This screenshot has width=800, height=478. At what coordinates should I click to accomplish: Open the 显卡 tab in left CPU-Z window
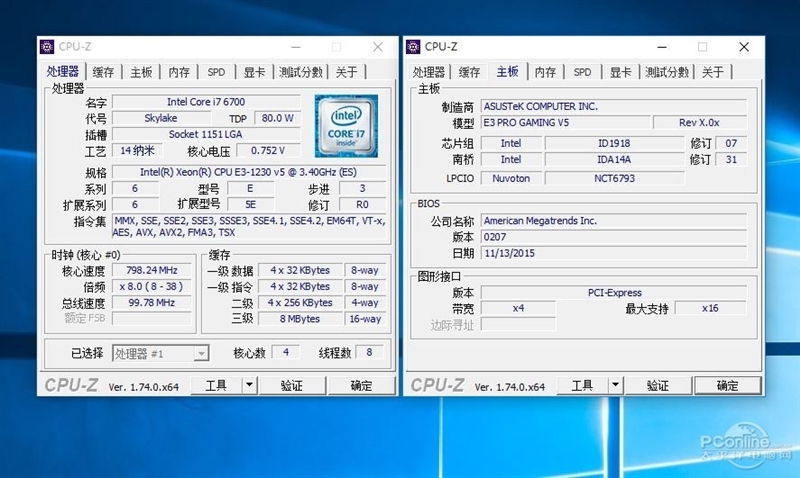(x=254, y=72)
